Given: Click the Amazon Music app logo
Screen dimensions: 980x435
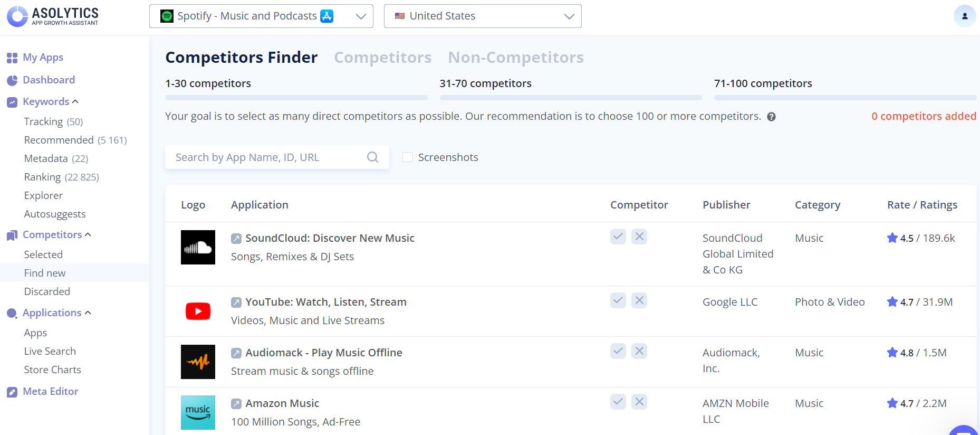Looking at the screenshot, I should [x=198, y=412].
